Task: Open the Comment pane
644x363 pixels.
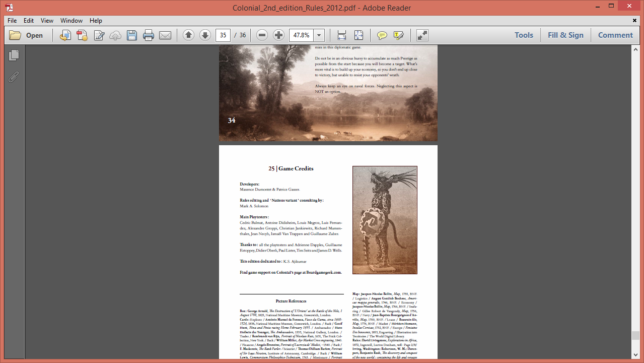Action: coord(615,35)
